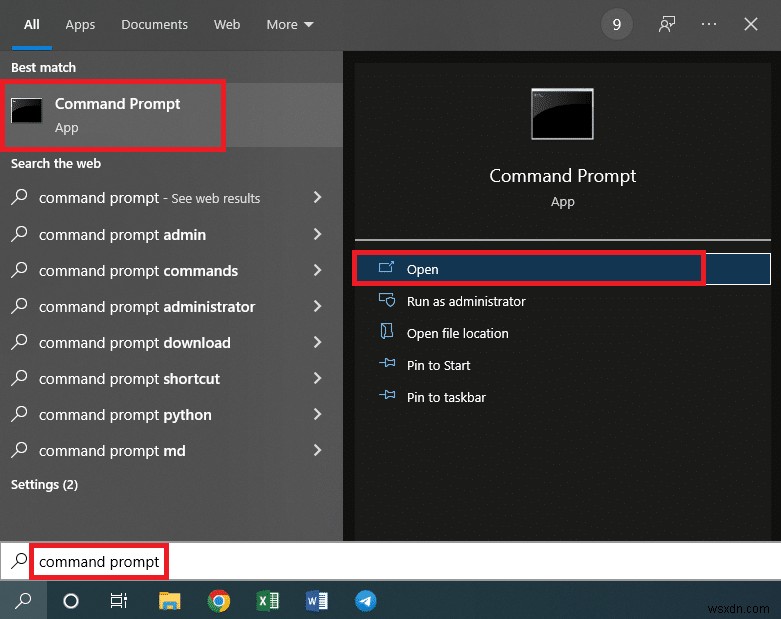Expand arrow for 'command prompt admin' suggestion
Viewport: 781px width, 619px height.
point(317,235)
